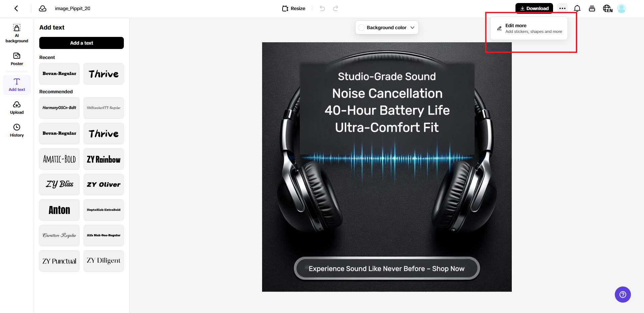Choose the ZY Bliss font

[x=59, y=185]
